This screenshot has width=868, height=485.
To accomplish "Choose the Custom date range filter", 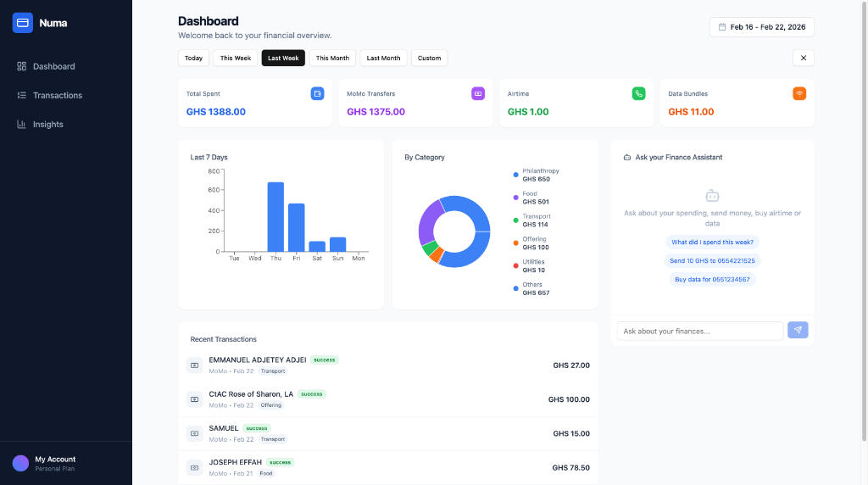I will 430,59.
